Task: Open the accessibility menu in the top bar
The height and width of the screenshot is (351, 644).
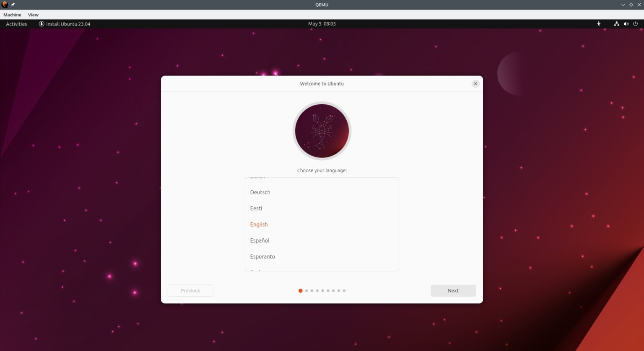Action: [599, 24]
